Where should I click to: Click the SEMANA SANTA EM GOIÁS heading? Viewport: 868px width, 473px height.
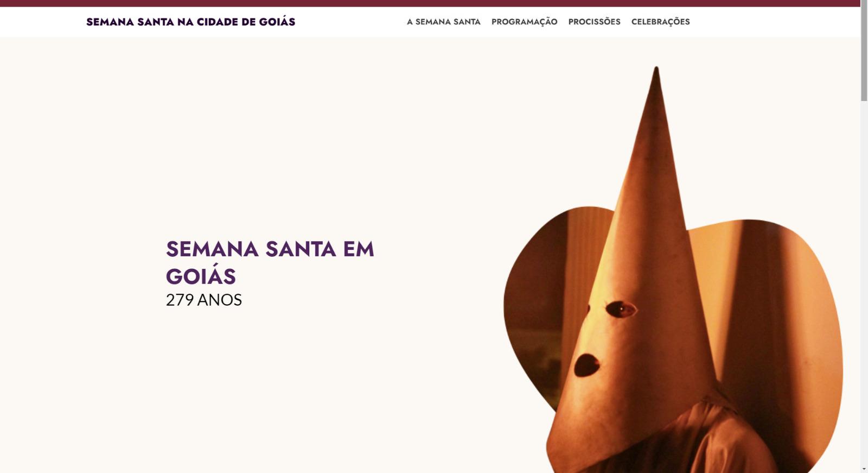[270, 262]
